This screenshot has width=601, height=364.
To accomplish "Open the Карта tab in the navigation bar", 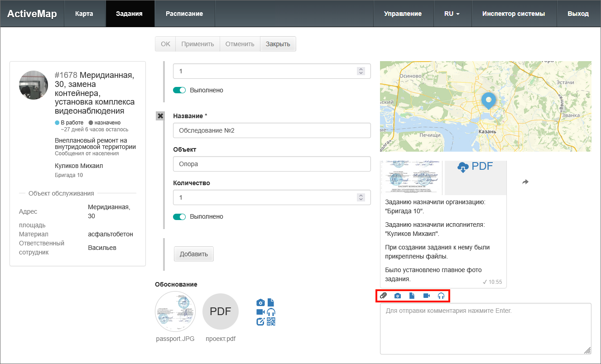I will (x=84, y=14).
